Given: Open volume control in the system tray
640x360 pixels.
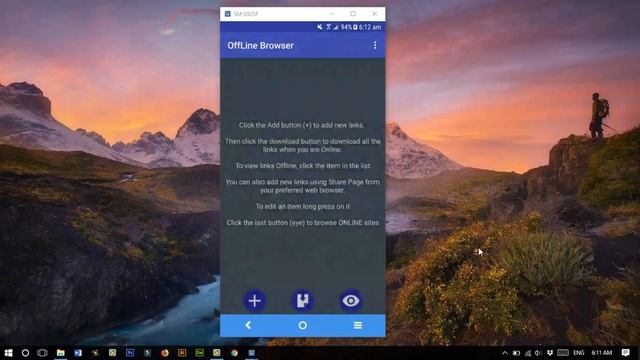Looking at the screenshot, I should 538,353.
